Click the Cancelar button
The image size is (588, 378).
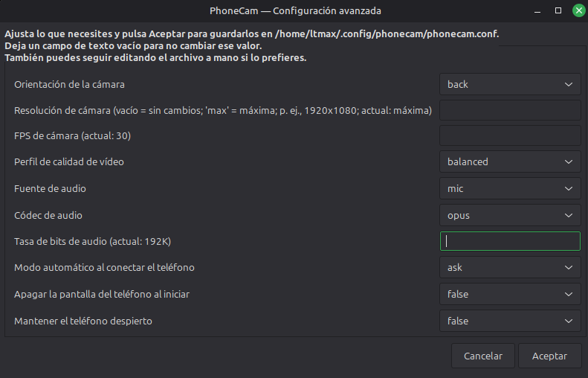pos(483,356)
